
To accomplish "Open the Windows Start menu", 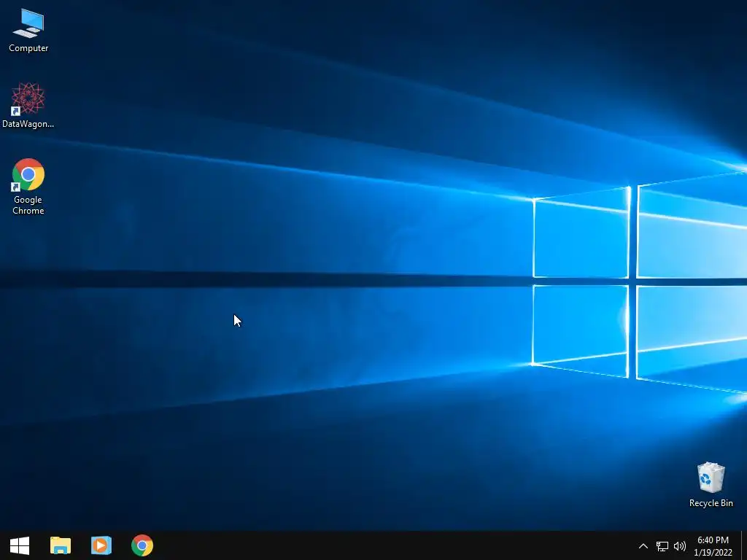I will pyautogui.click(x=20, y=545).
